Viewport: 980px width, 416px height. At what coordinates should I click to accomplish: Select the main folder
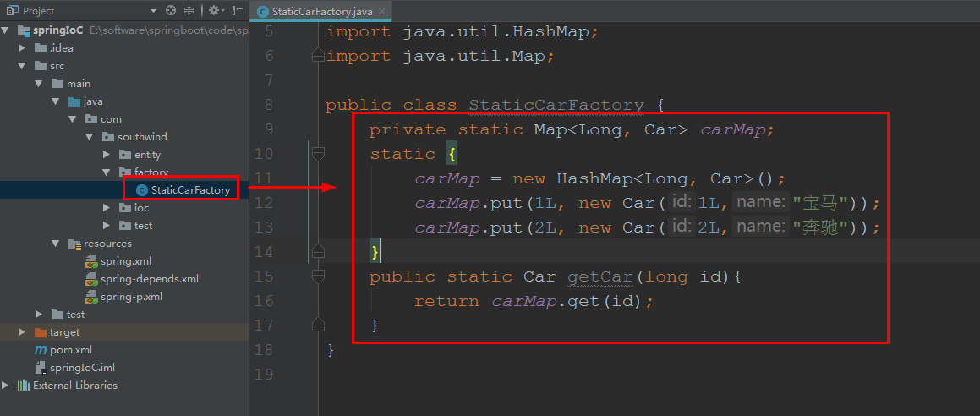point(79,83)
